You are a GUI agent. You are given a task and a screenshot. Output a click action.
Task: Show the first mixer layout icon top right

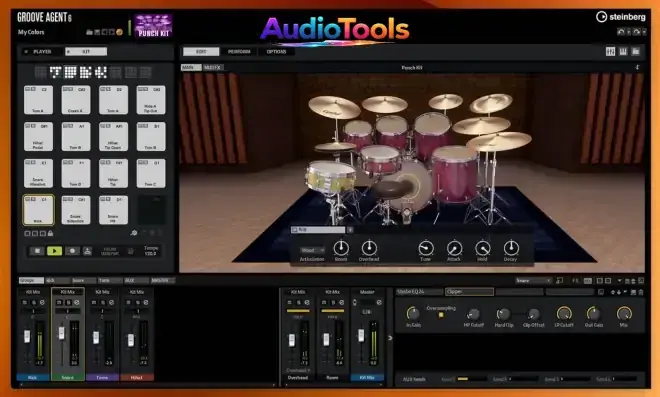tap(610, 51)
